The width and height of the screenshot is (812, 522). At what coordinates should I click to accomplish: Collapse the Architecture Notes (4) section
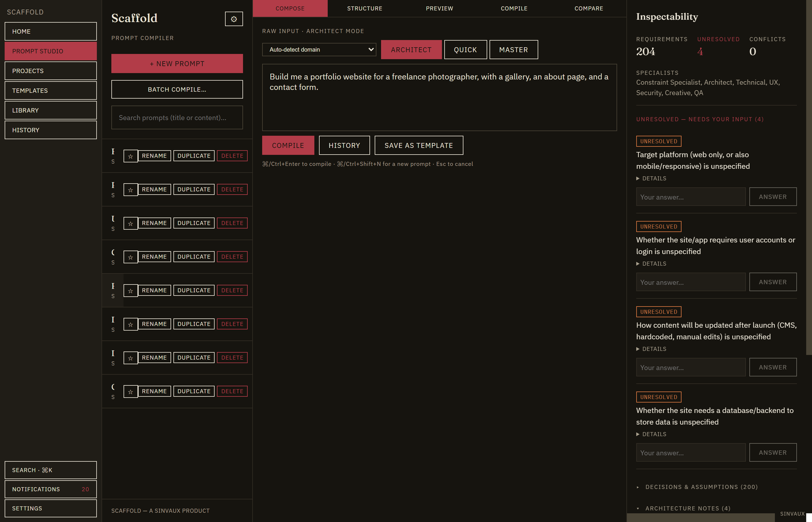pyautogui.click(x=684, y=508)
